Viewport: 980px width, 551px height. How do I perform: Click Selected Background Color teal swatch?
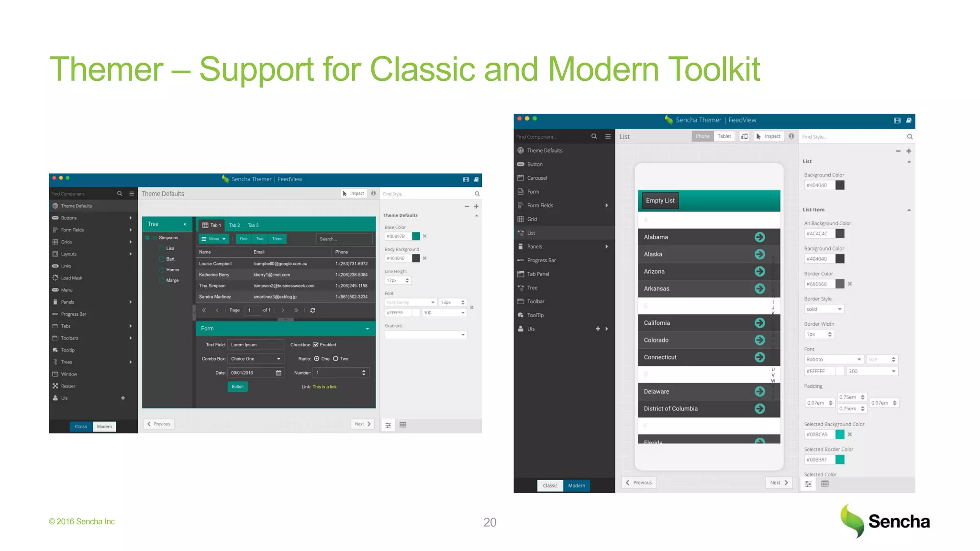(840, 434)
